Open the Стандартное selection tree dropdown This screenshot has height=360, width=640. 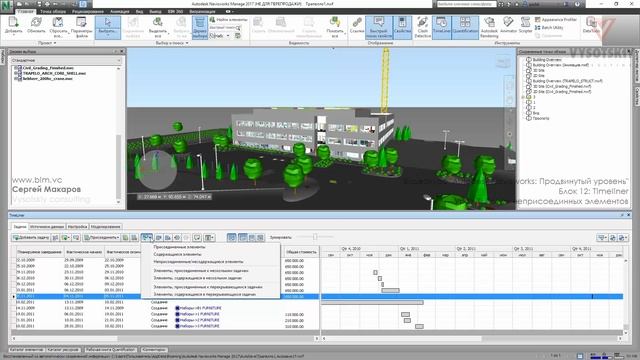click(66, 60)
